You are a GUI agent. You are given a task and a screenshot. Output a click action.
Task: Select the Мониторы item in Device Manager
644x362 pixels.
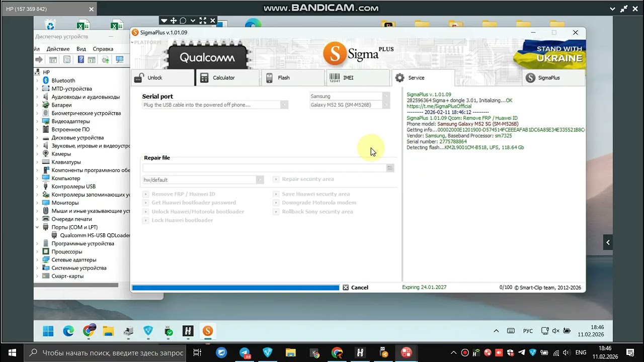click(x=65, y=203)
